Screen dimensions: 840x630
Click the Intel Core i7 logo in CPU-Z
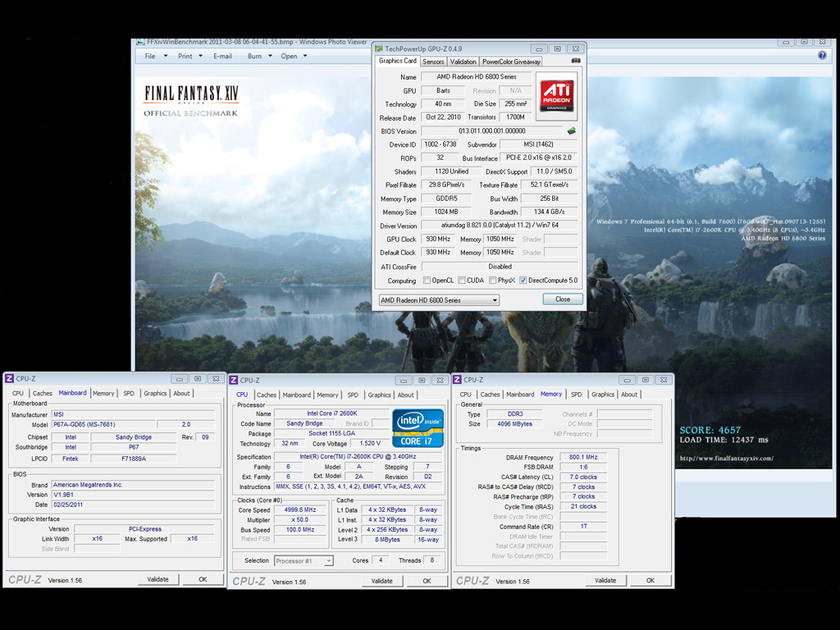[x=418, y=427]
